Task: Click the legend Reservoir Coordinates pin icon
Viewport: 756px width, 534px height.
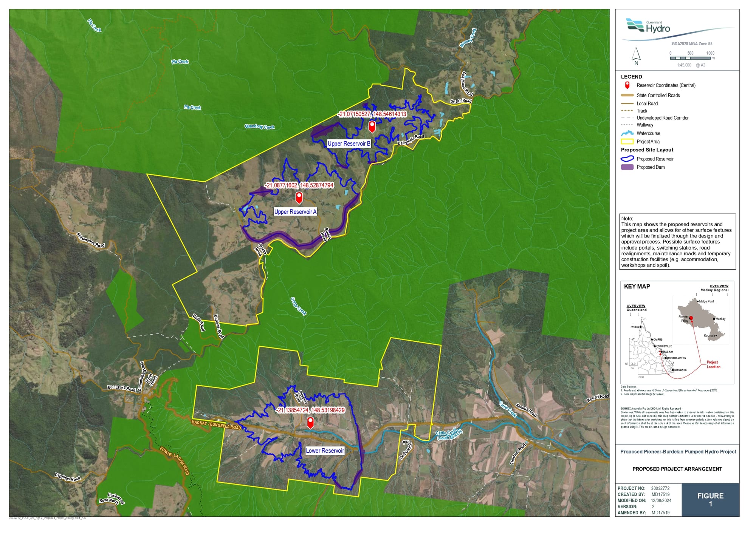Action: pos(627,85)
